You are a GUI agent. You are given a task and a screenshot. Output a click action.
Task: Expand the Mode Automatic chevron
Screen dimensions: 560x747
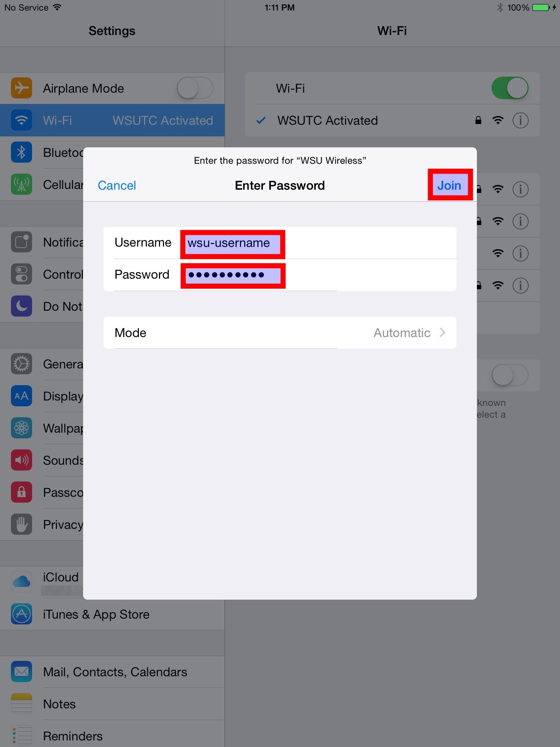[x=443, y=333]
